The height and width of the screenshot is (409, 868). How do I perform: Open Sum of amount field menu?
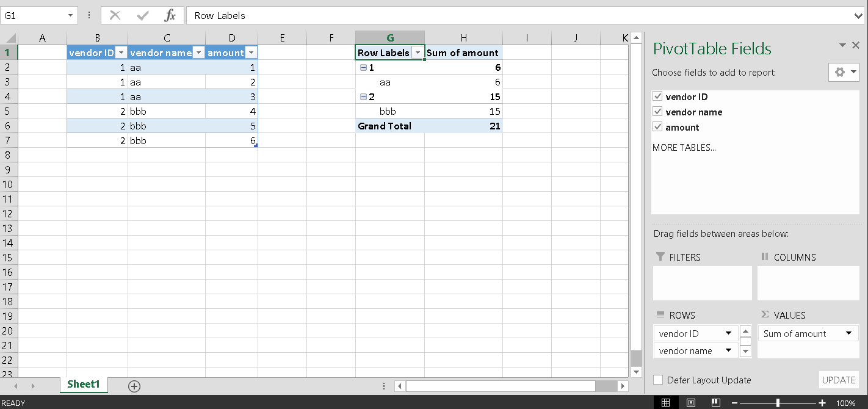pyautogui.click(x=848, y=333)
